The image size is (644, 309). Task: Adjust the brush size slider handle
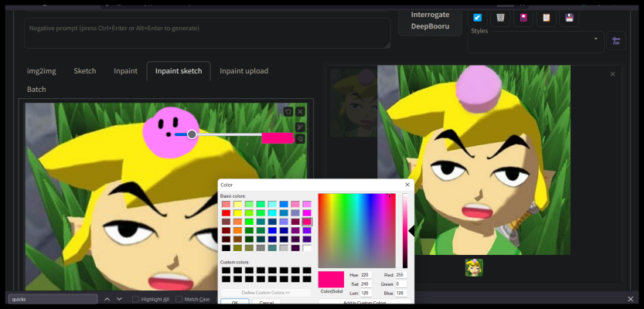(x=192, y=134)
